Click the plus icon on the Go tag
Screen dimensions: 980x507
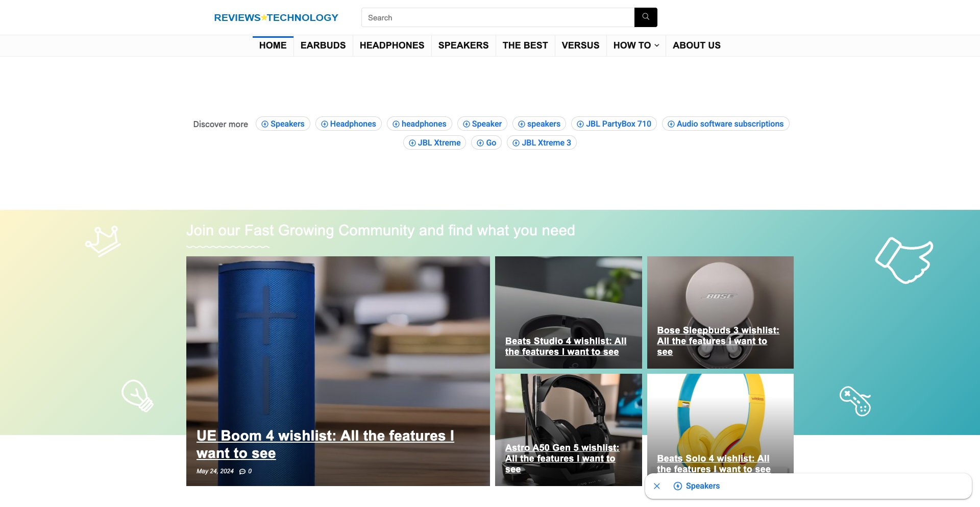480,142
